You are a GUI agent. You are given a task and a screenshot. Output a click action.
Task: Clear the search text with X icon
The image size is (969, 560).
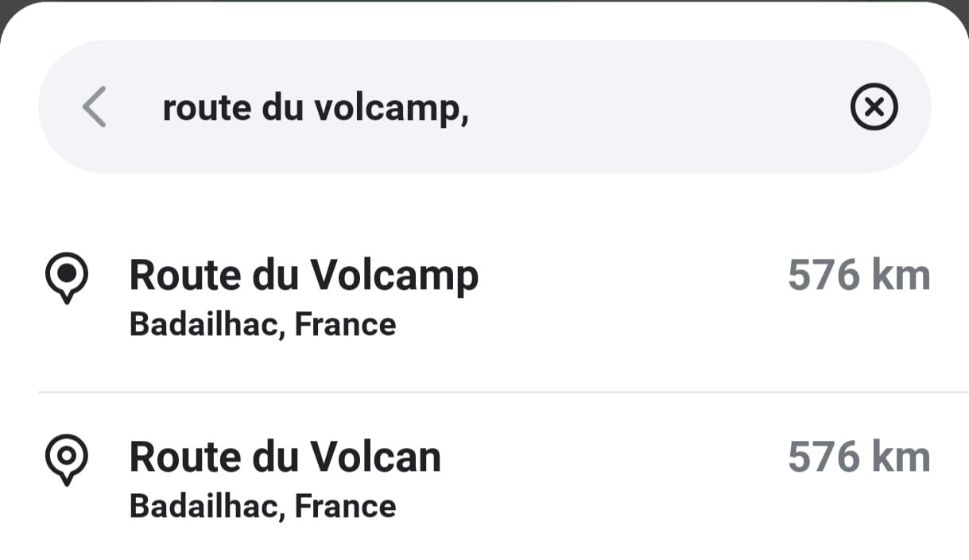874,107
